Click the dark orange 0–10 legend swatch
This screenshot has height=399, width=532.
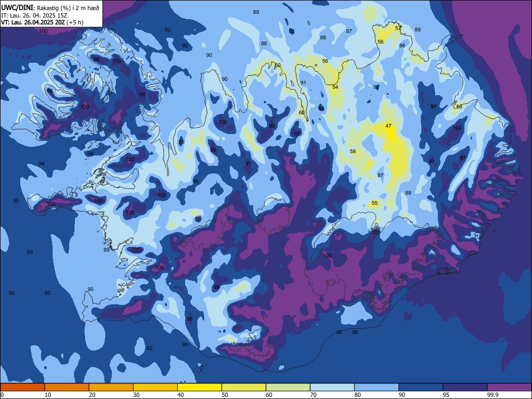click(22, 387)
